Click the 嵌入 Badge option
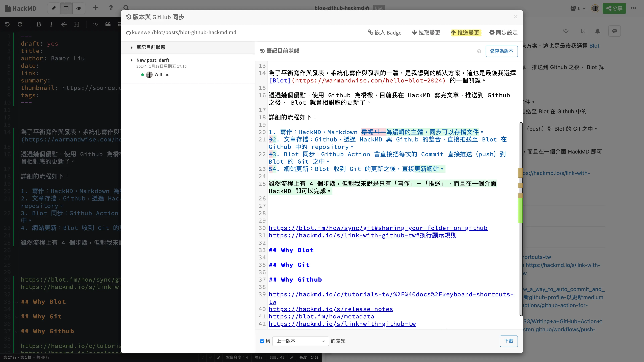644x362 pixels. 385,33
